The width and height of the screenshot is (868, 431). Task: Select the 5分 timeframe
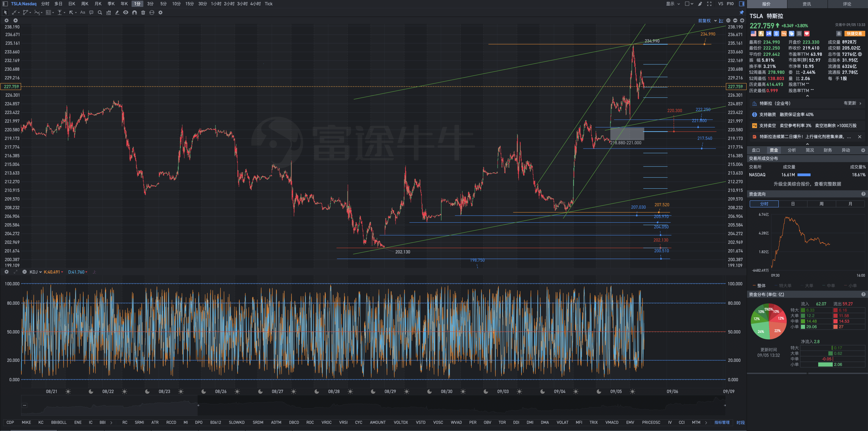click(163, 4)
